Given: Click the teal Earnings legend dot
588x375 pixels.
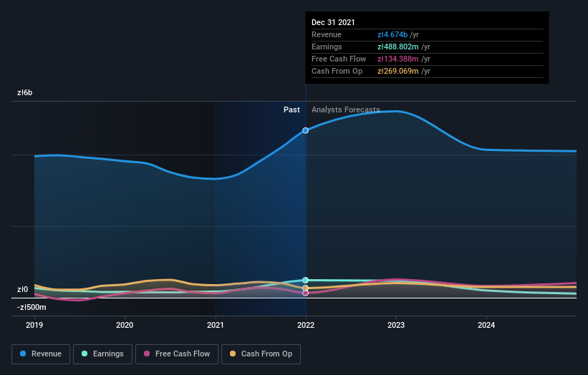Looking at the screenshot, I should coord(85,354).
